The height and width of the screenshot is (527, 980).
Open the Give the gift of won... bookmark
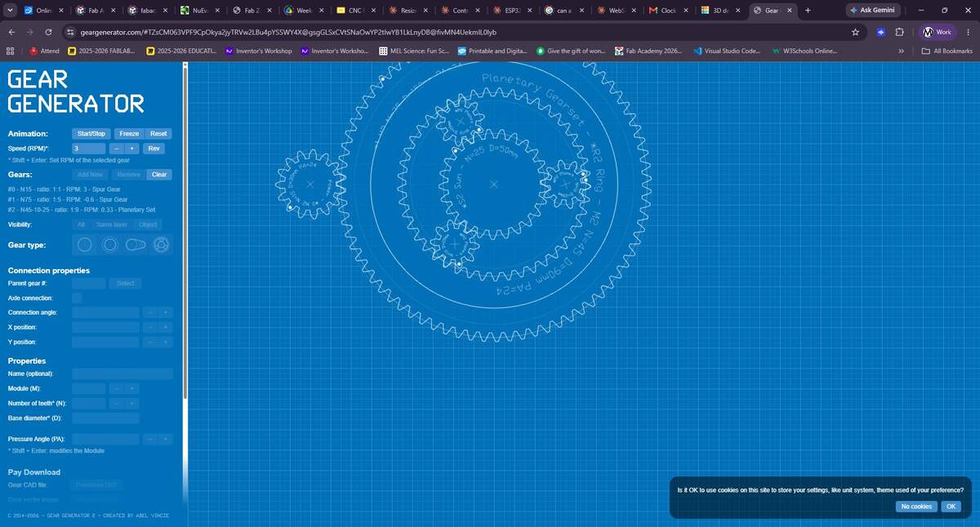pos(571,51)
